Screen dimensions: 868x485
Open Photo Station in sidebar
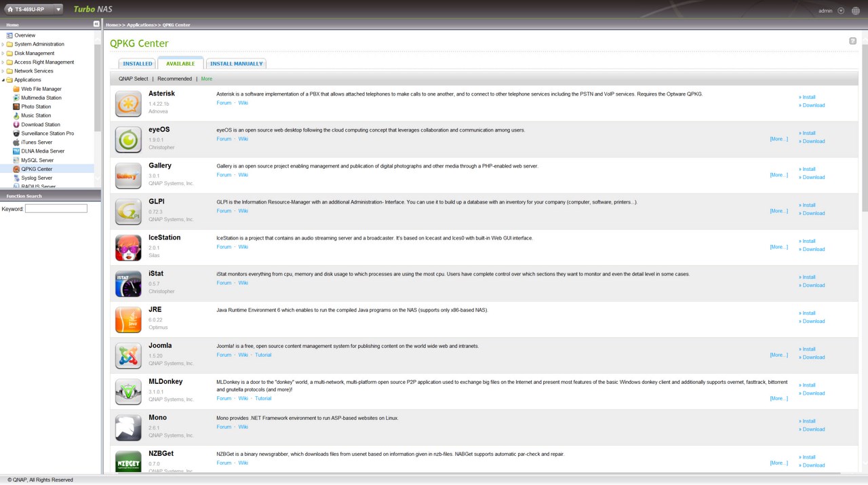click(x=35, y=106)
